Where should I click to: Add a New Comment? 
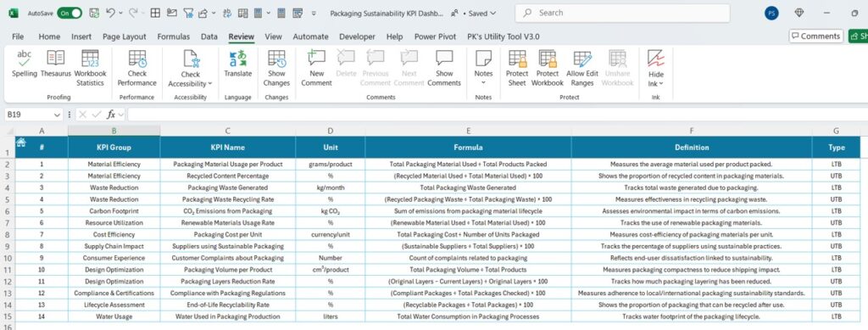tap(317, 69)
